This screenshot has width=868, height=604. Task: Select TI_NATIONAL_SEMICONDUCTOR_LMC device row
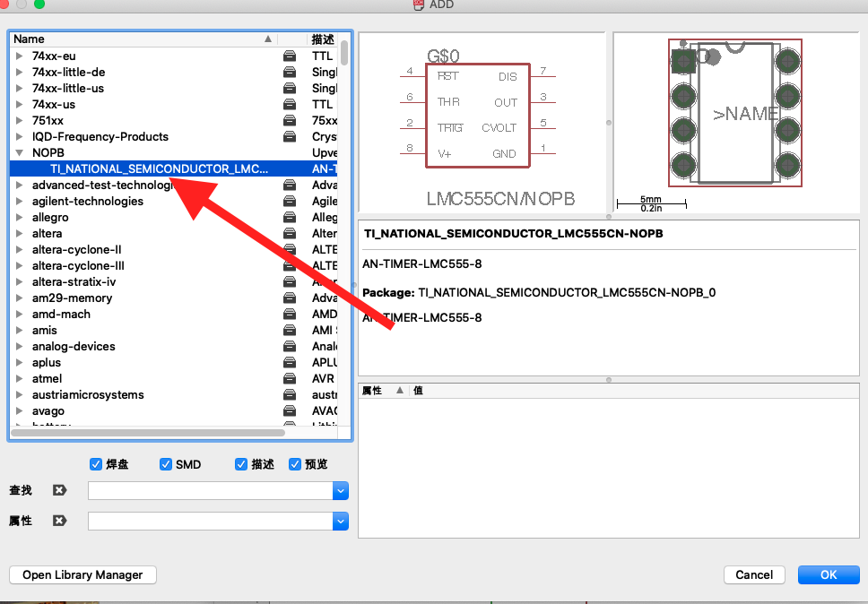[173, 168]
